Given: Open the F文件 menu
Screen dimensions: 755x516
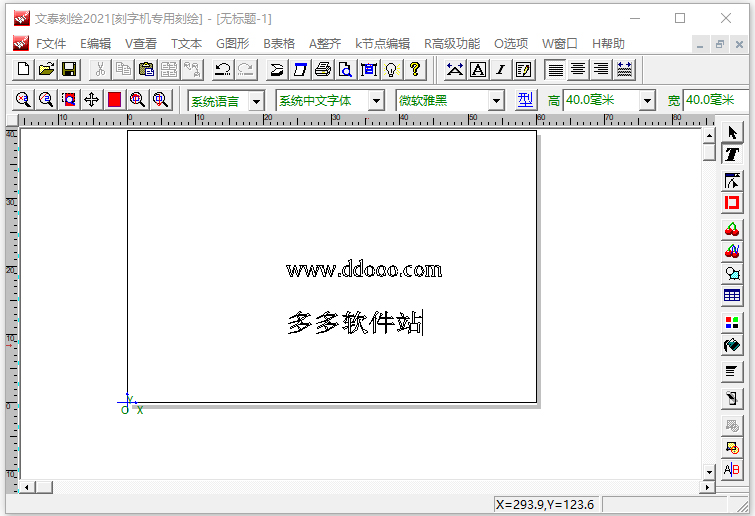Looking at the screenshot, I should pyautogui.click(x=51, y=44).
